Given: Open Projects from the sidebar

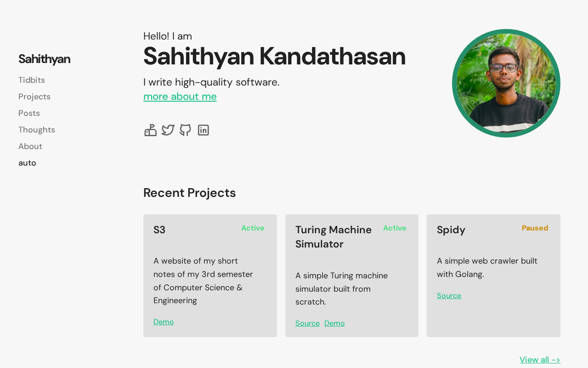Looking at the screenshot, I should (x=34, y=97).
